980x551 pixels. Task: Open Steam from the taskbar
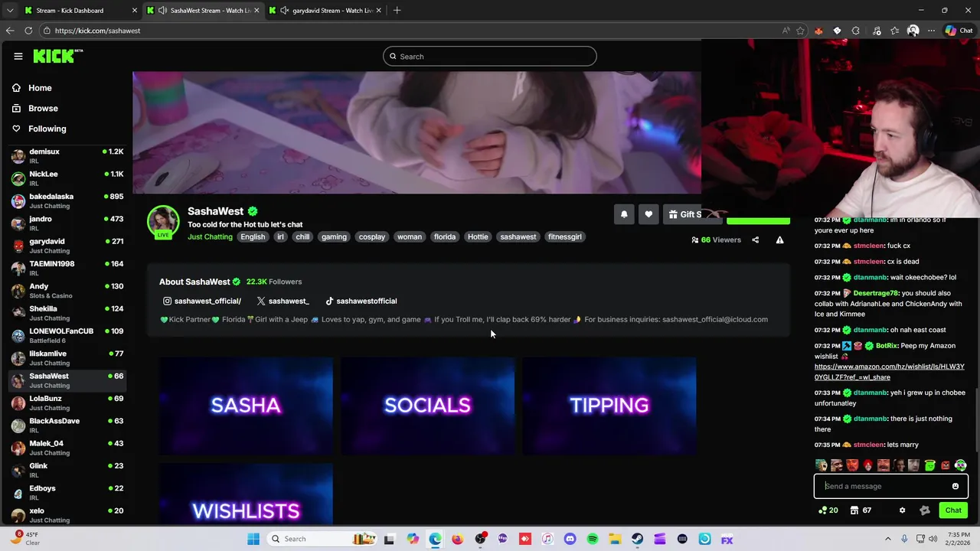(637, 539)
